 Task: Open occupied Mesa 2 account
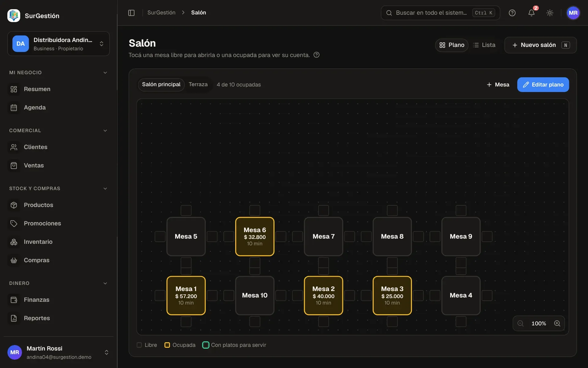coord(323,296)
